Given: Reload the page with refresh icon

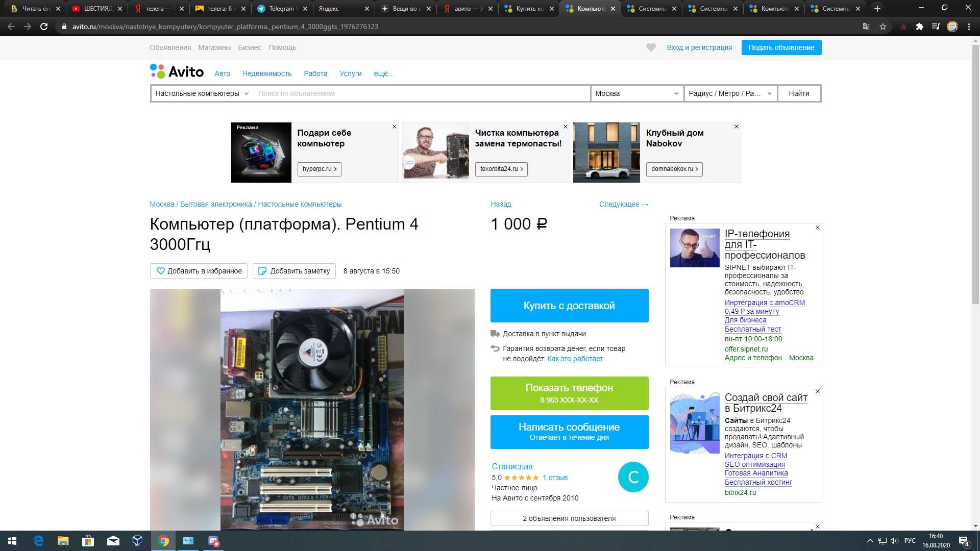Looking at the screenshot, I should (x=44, y=27).
